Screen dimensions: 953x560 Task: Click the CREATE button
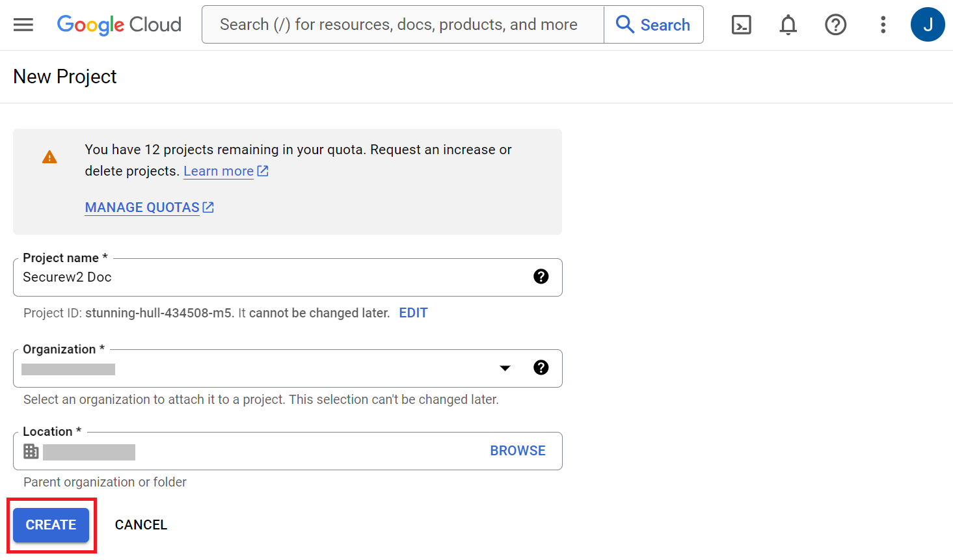51,525
